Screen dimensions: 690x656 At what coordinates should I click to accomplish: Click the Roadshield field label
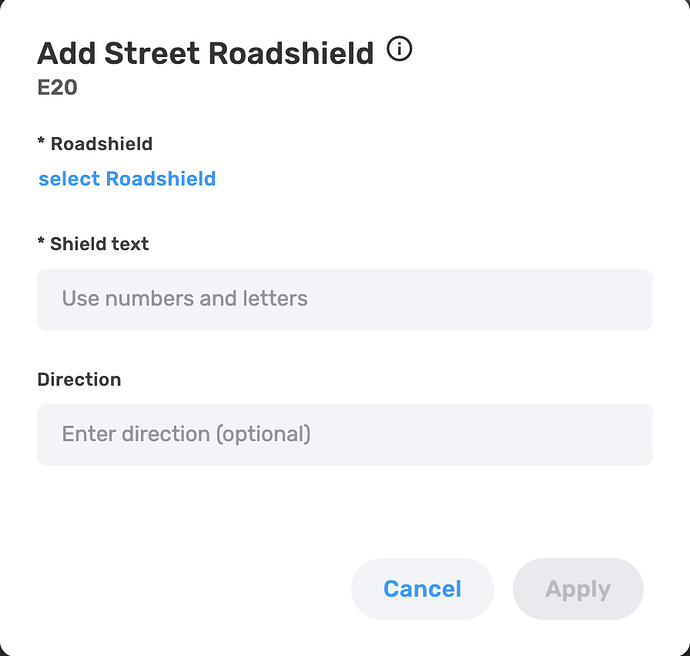[x=101, y=143]
